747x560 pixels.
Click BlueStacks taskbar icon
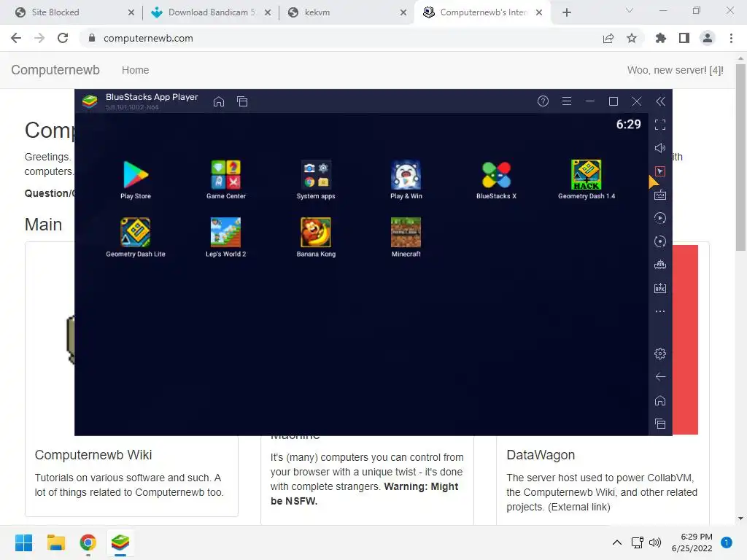point(120,542)
